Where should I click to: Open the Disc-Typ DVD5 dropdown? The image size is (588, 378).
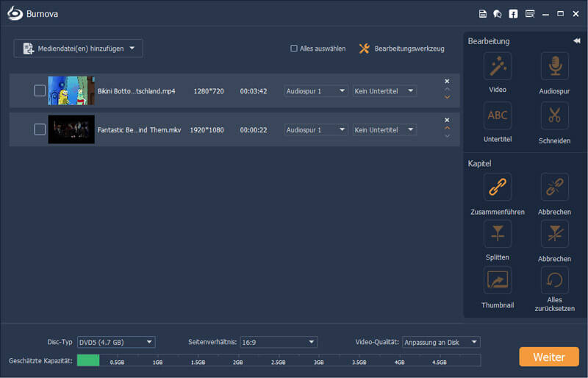click(x=116, y=342)
